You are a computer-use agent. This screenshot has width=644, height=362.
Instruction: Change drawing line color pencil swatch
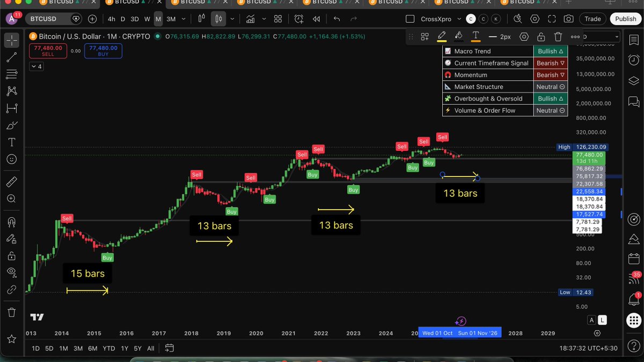click(442, 37)
